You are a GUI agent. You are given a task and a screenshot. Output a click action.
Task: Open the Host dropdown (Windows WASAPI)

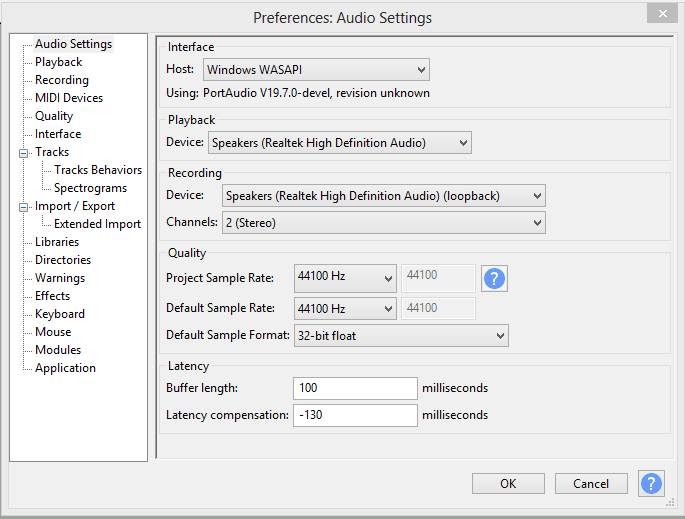(x=316, y=69)
